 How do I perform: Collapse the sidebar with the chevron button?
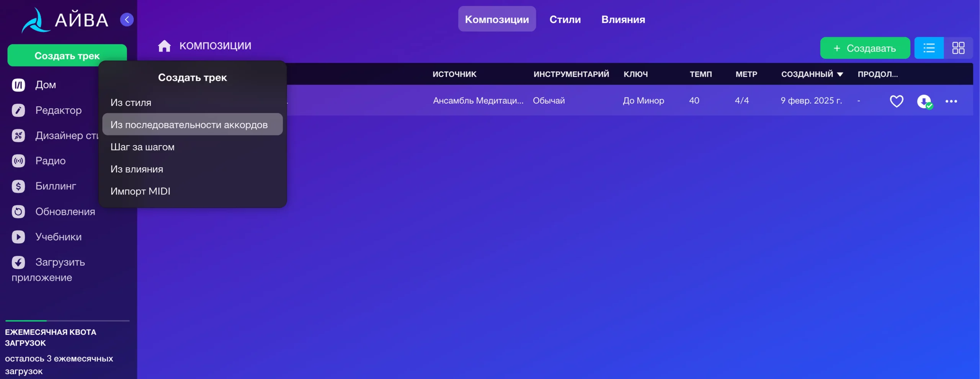[127, 20]
